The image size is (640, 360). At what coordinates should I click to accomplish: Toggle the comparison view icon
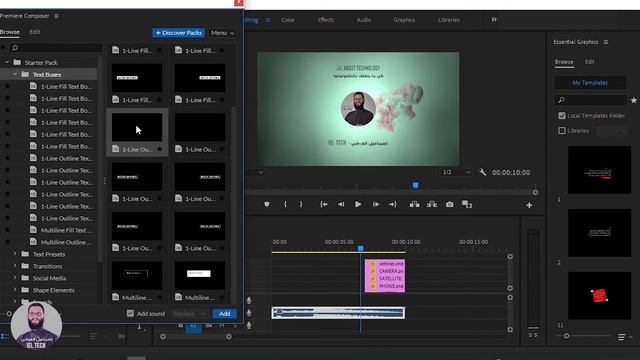(467, 204)
